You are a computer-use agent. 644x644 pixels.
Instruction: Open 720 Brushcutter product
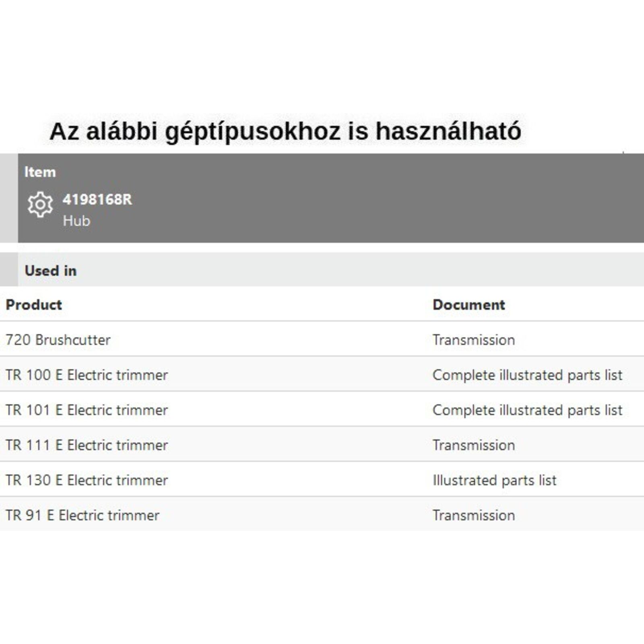[58, 340]
